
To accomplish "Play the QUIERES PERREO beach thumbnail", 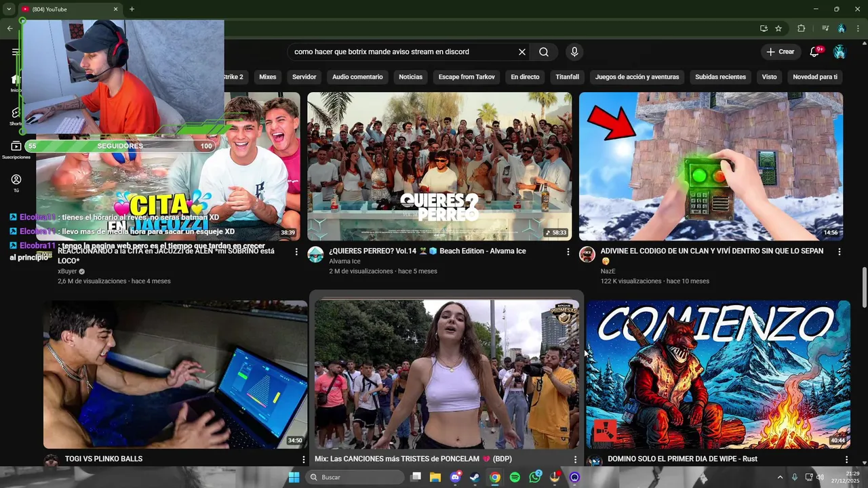I will (x=439, y=166).
